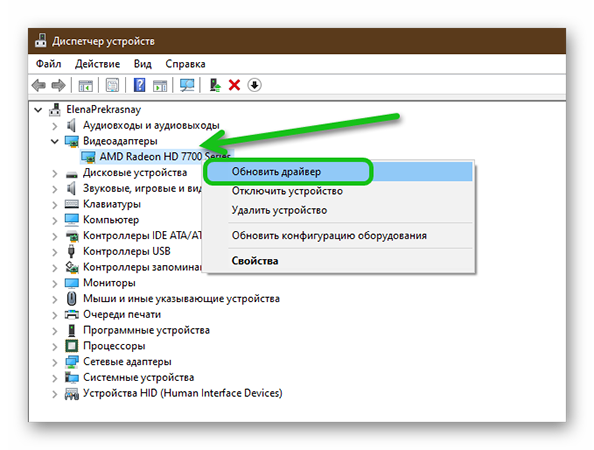Select the Мониторы tree item
594x450 pixels.
click(109, 283)
